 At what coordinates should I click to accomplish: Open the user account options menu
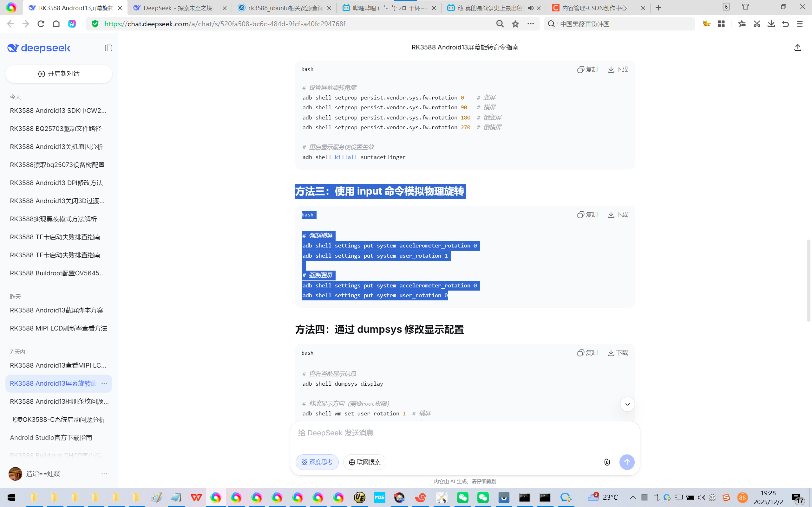point(104,474)
